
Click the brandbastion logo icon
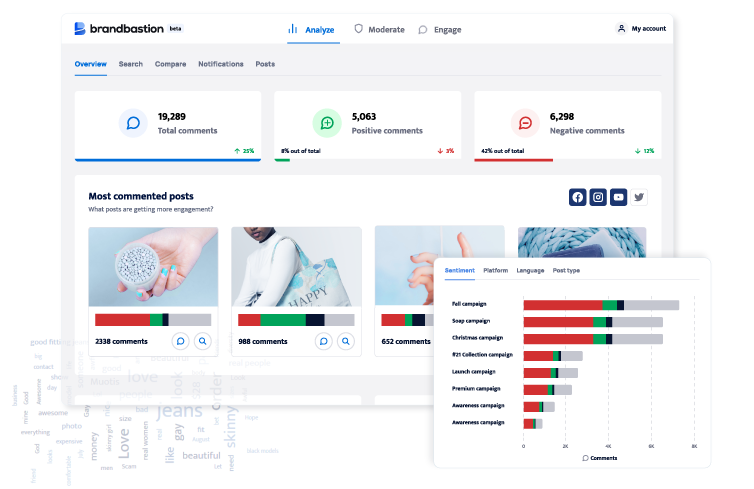click(x=79, y=28)
